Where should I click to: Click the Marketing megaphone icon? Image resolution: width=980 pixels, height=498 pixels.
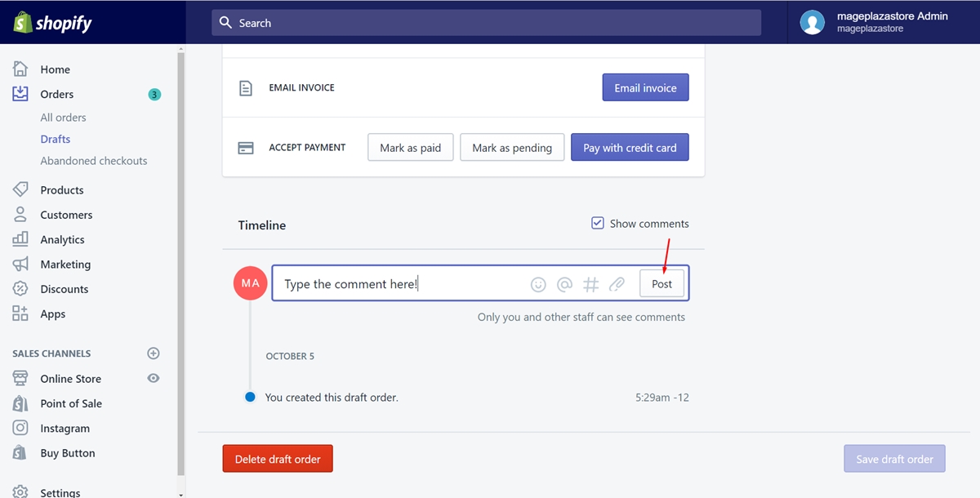tap(20, 264)
